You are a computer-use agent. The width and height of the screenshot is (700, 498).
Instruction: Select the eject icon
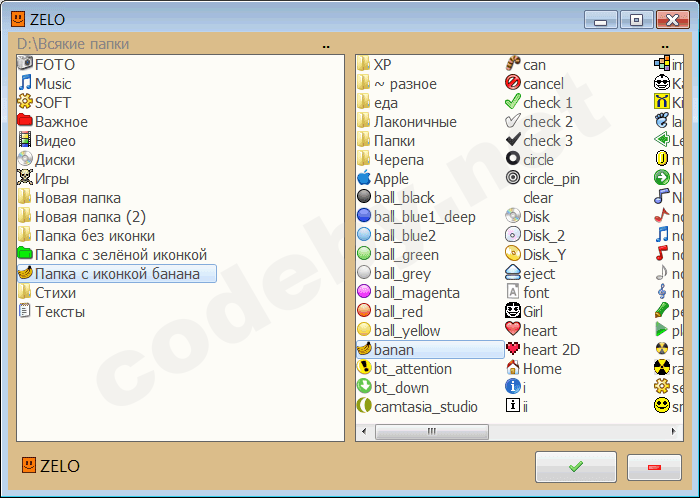pos(513,273)
